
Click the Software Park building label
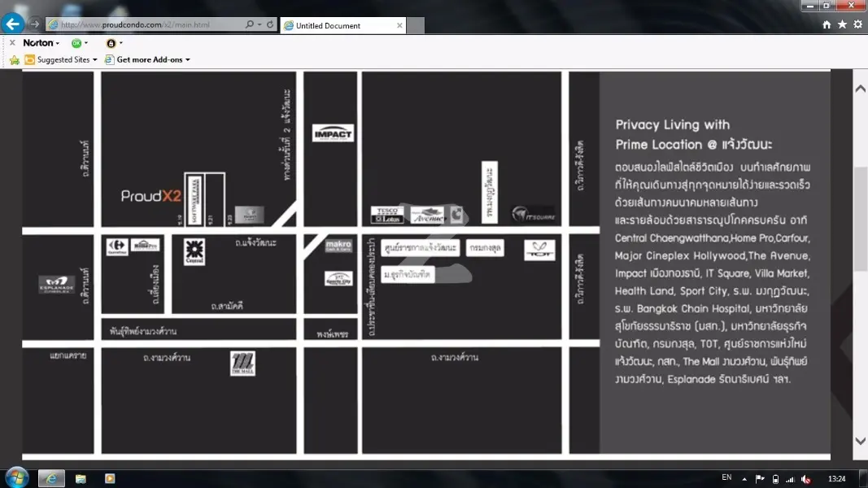[x=194, y=200]
